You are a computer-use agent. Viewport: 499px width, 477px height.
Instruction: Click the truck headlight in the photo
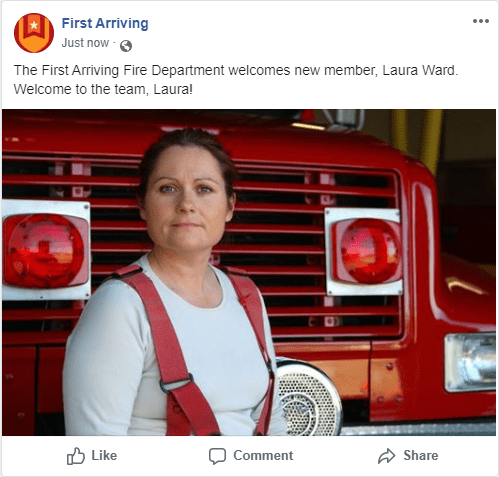[x=470, y=363]
